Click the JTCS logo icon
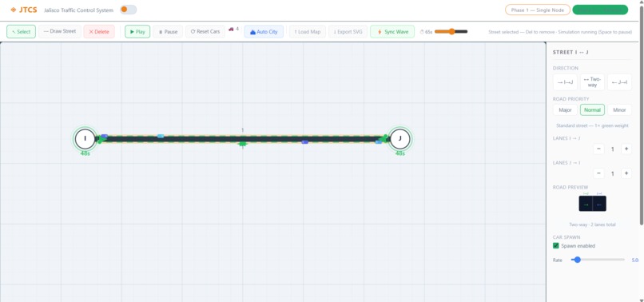 pos(13,10)
